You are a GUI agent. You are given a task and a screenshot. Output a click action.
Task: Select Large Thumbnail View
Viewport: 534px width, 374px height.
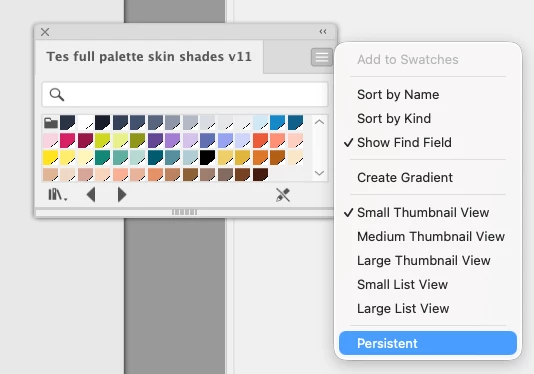(x=424, y=261)
